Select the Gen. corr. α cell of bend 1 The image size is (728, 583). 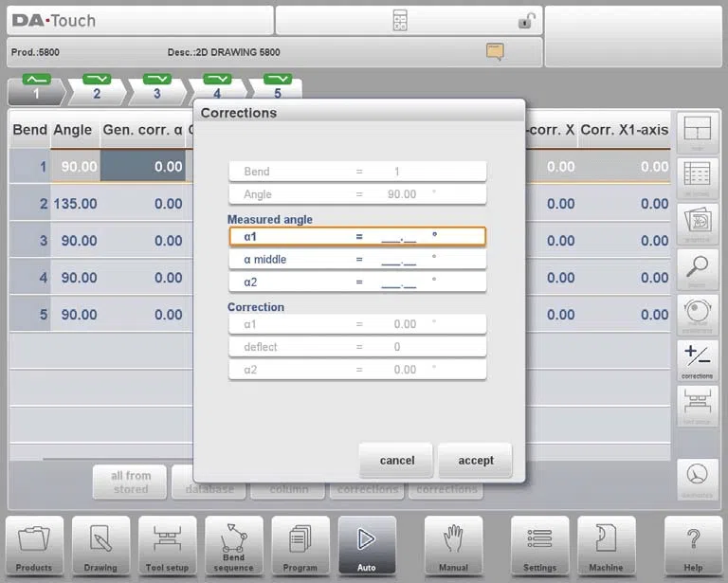click(x=143, y=166)
